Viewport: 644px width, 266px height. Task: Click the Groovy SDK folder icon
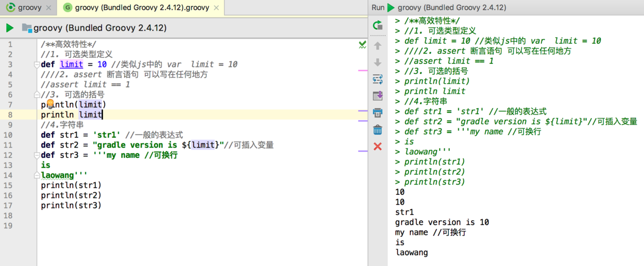click(x=27, y=28)
